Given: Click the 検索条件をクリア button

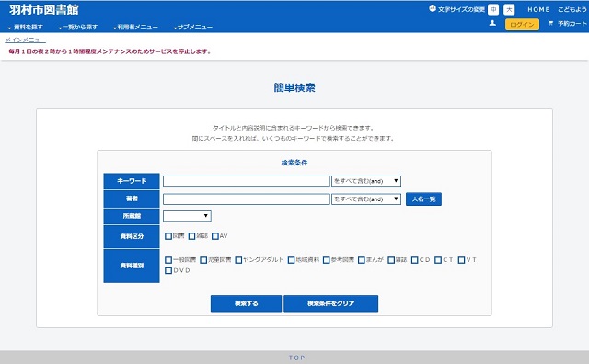Looking at the screenshot, I should click(331, 303).
